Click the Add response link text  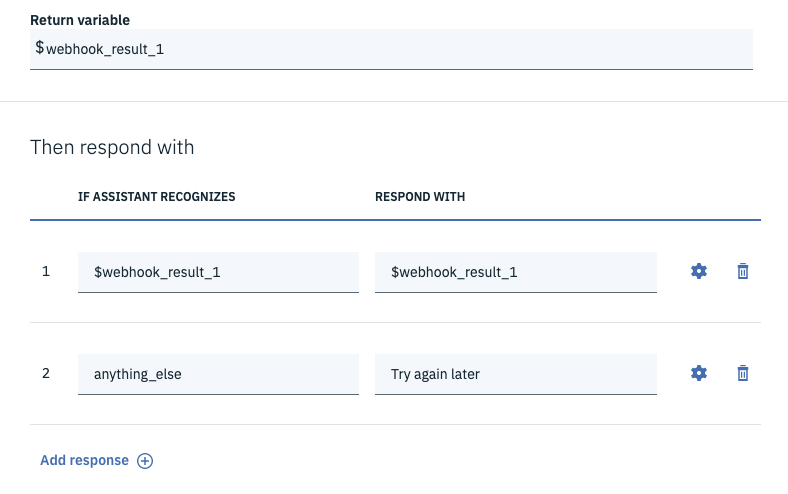pos(84,460)
